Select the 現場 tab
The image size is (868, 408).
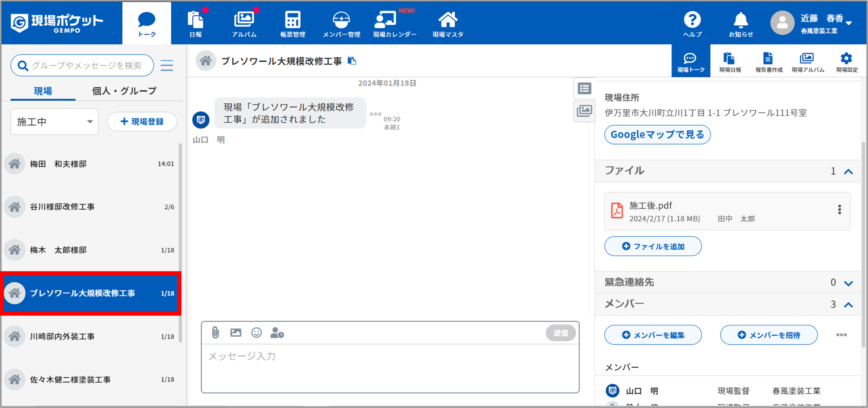pos(43,91)
